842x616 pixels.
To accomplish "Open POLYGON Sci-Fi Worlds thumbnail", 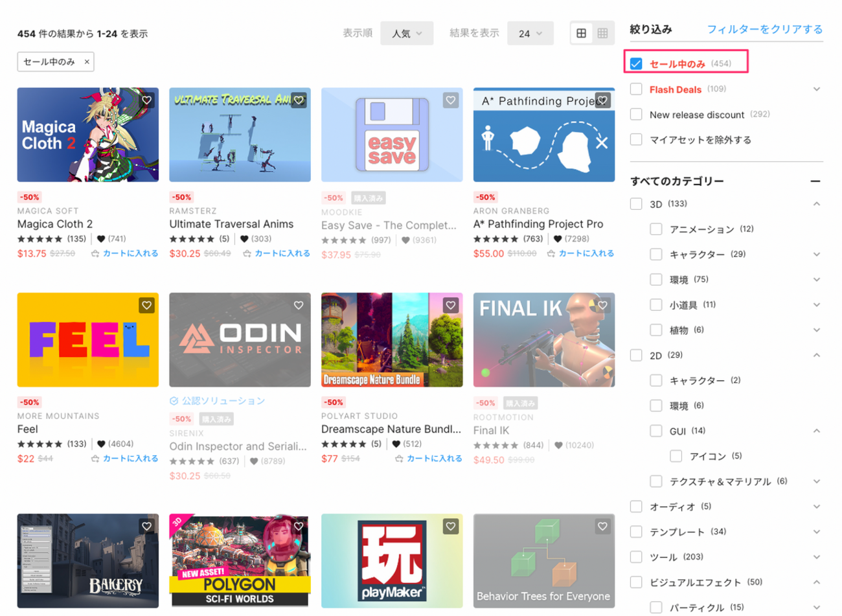I will point(240,562).
